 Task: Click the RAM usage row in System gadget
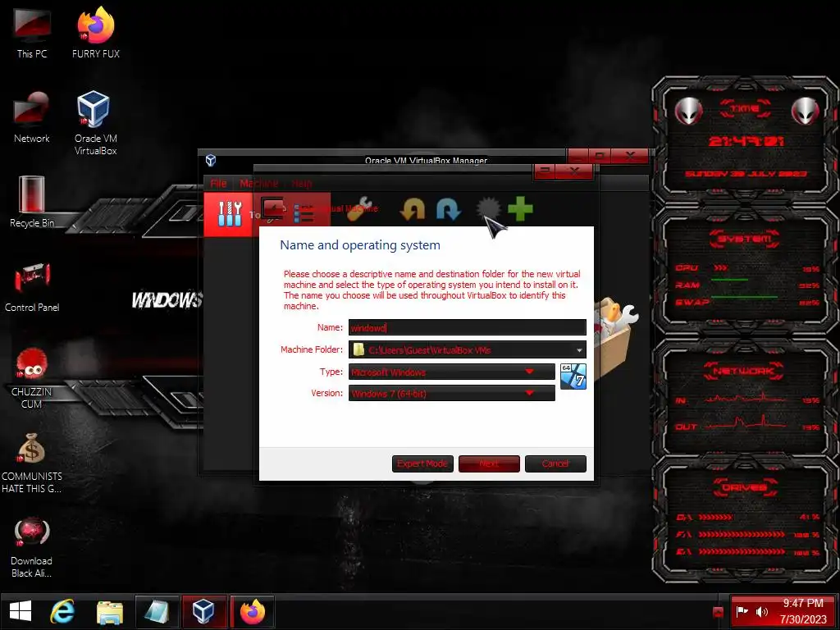[x=746, y=285]
